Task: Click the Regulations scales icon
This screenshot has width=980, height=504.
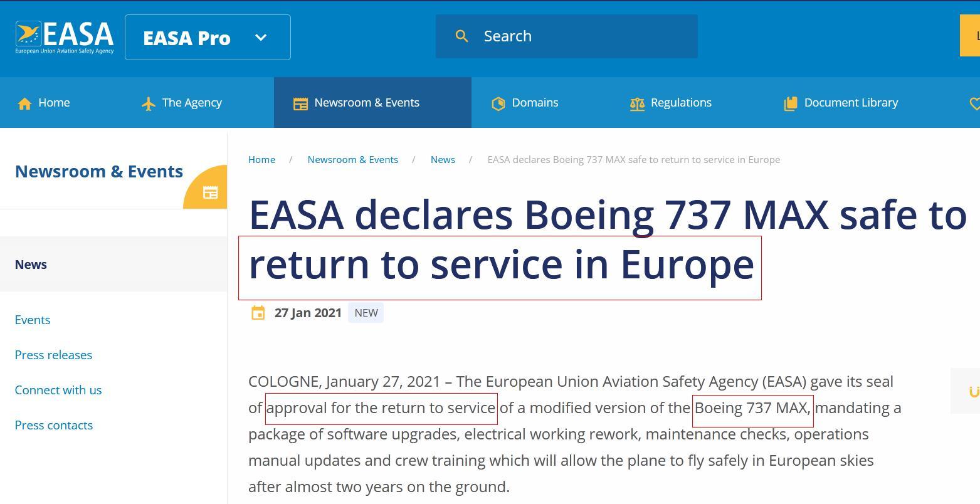Action: pos(637,103)
